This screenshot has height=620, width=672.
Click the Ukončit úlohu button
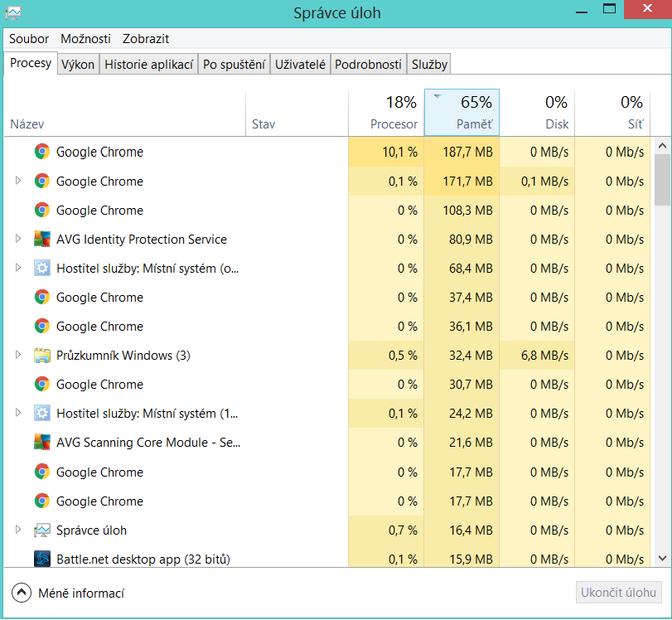tap(618, 593)
